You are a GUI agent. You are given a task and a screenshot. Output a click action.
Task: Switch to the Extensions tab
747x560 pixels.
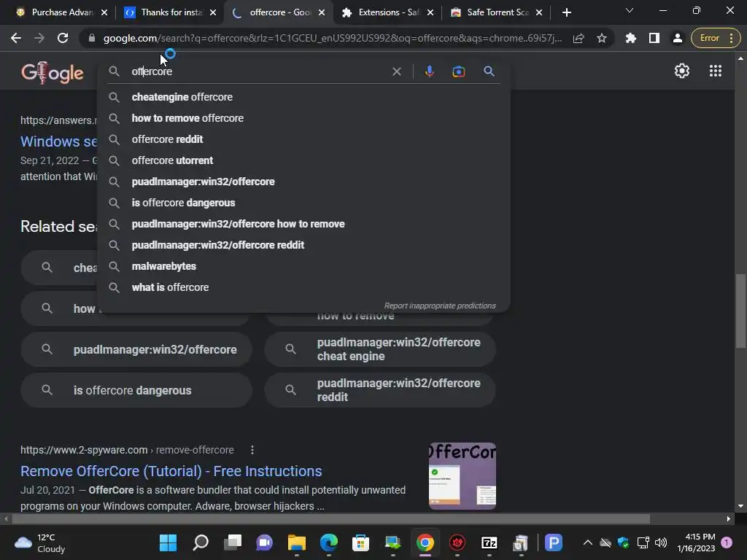388,12
